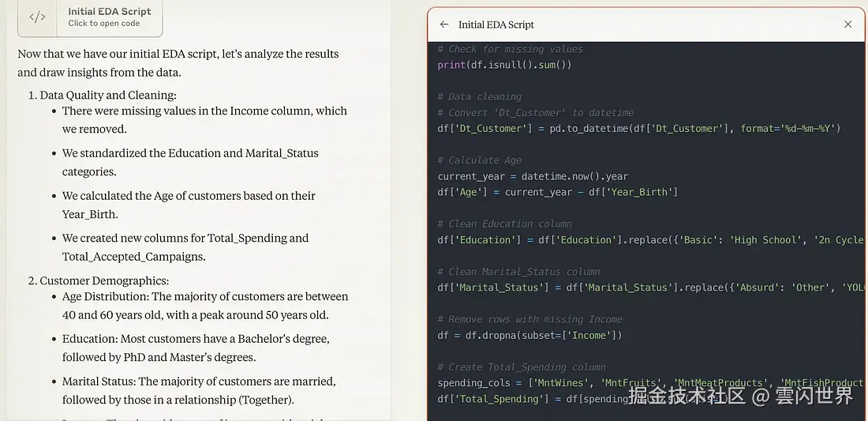
Task: Click the bullet about missing Income values
Action: tap(204, 119)
